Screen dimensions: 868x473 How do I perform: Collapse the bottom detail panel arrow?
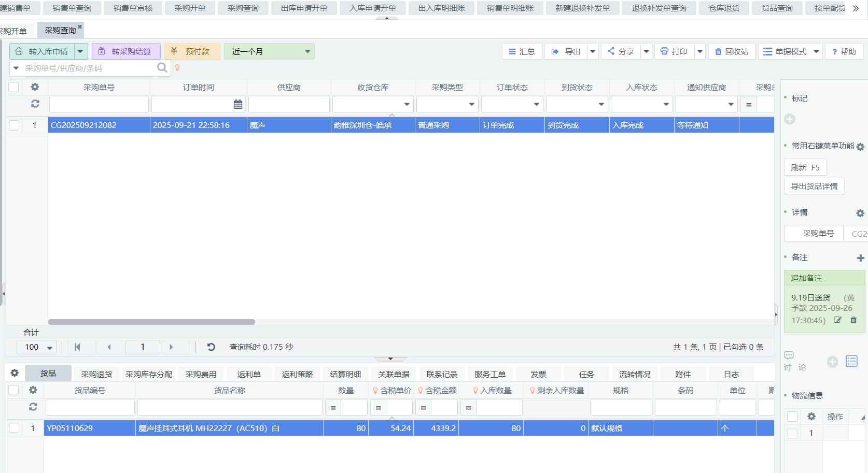[x=390, y=359]
